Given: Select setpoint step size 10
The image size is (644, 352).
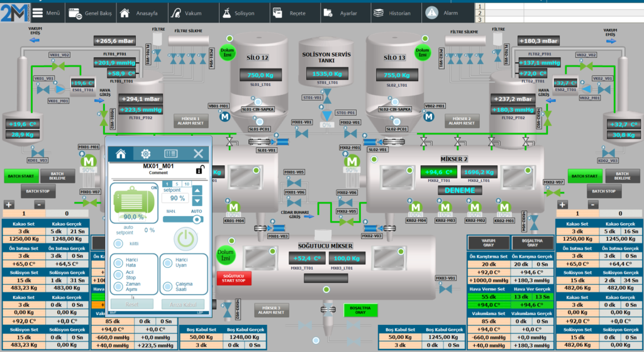Looking at the screenshot, I should pos(187,184).
